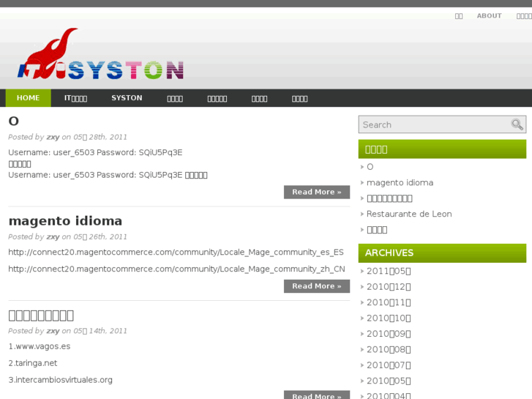Click author zxy on the 14th post
This screenshot has width=532, height=399.
pyautogui.click(x=53, y=331)
